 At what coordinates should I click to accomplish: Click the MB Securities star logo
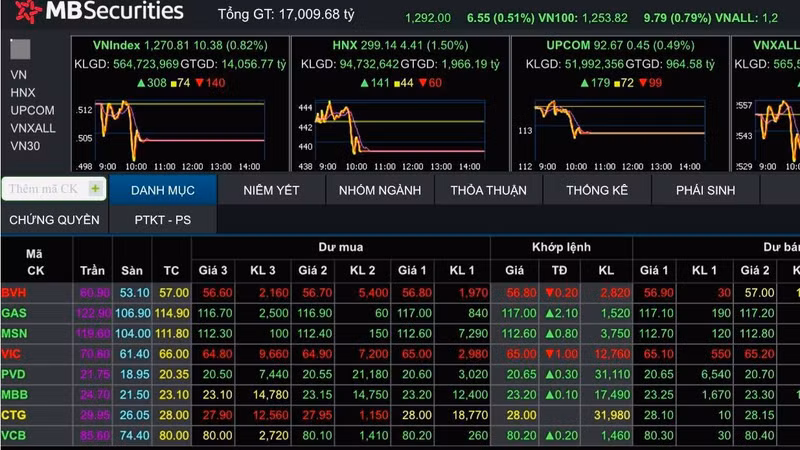(27, 12)
